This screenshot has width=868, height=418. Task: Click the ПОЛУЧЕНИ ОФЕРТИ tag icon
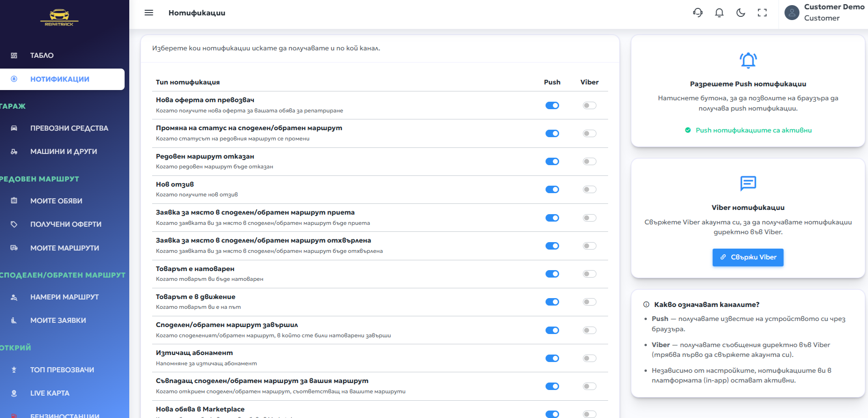14,224
